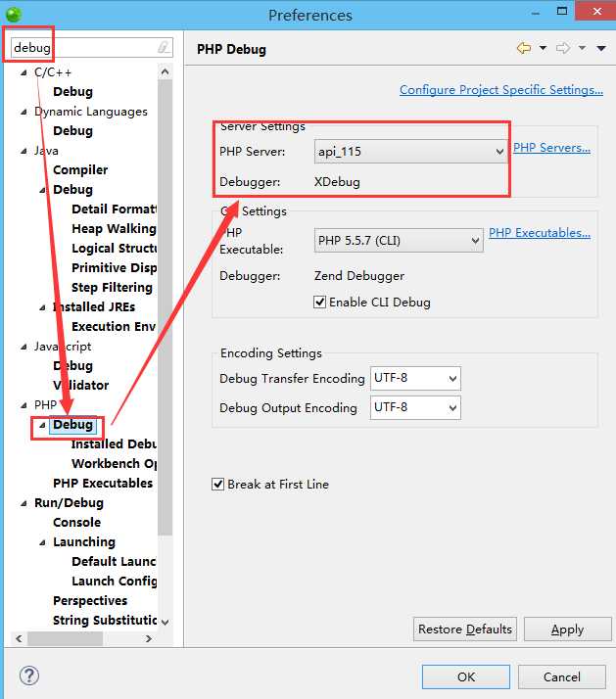Viewport: 616px width, 699px height.
Task: Select Debug under C/C++
Action: point(72,92)
